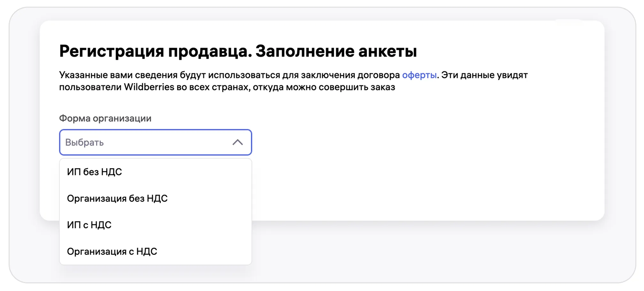Viewport: 644px width, 291px height.
Task: Click the "Форма организации" field label
Action: click(x=105, y=118)
